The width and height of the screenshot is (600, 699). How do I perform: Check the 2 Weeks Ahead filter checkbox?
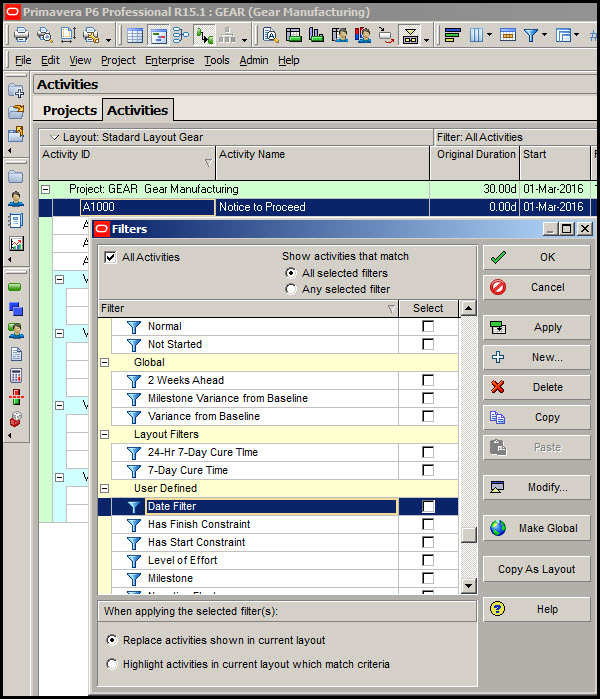tap(428, 380)
